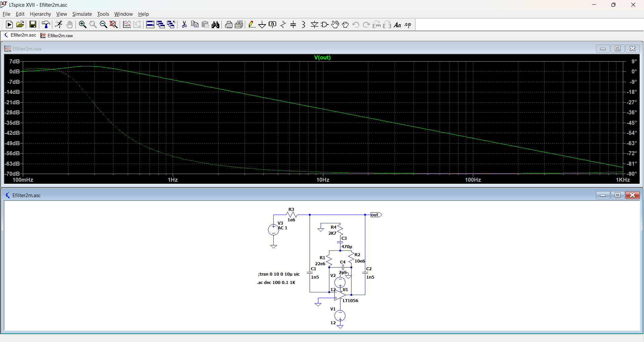Screen dimensions: 644x342
Task: Select the Drag hand tool
Action: [345, 24]
